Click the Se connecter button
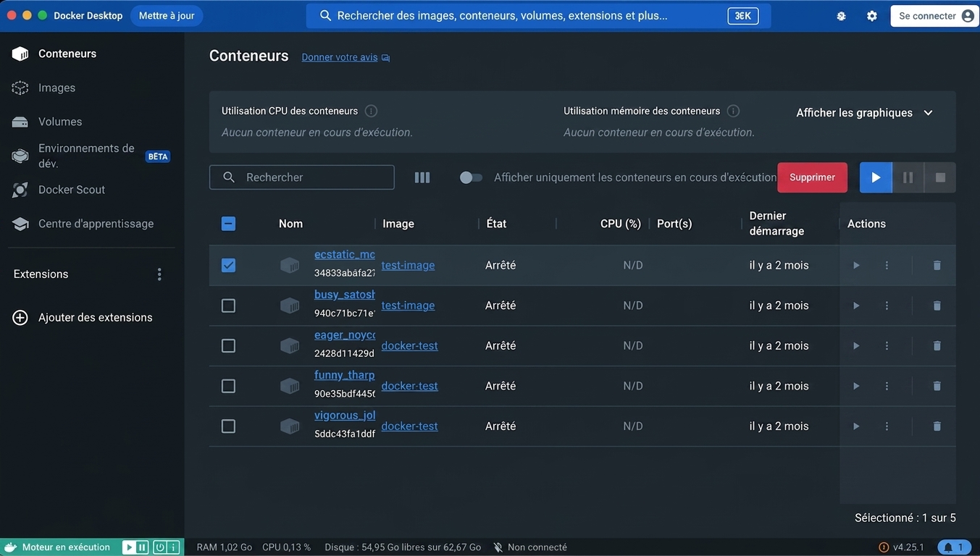The image size is (980, 556). coord(934,16)
